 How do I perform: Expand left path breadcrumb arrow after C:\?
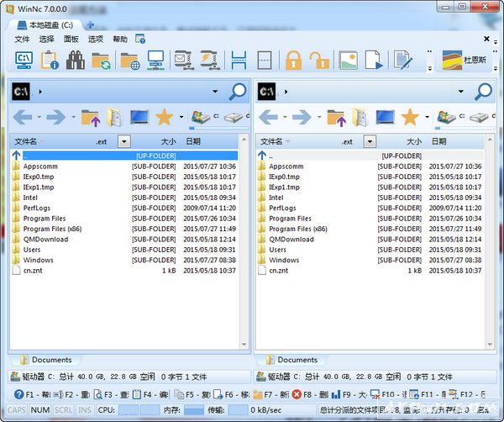(40, 92)
